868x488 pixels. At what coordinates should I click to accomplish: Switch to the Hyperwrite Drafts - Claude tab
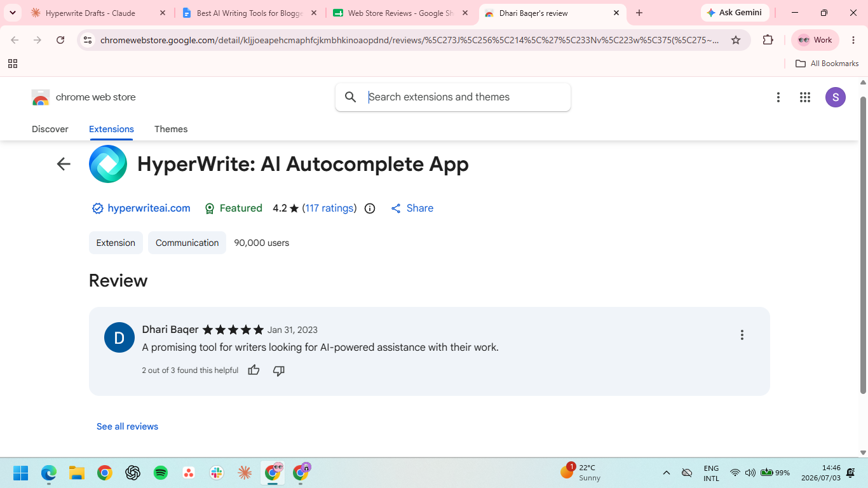tap(98, 13)
